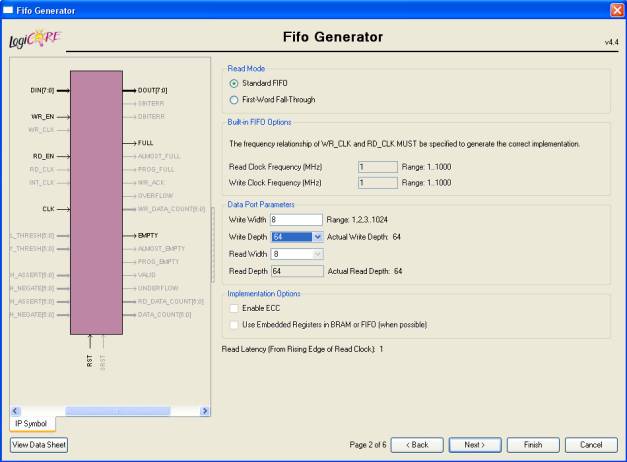Cancel the Fifo Generator wizard

pos(591,445)
